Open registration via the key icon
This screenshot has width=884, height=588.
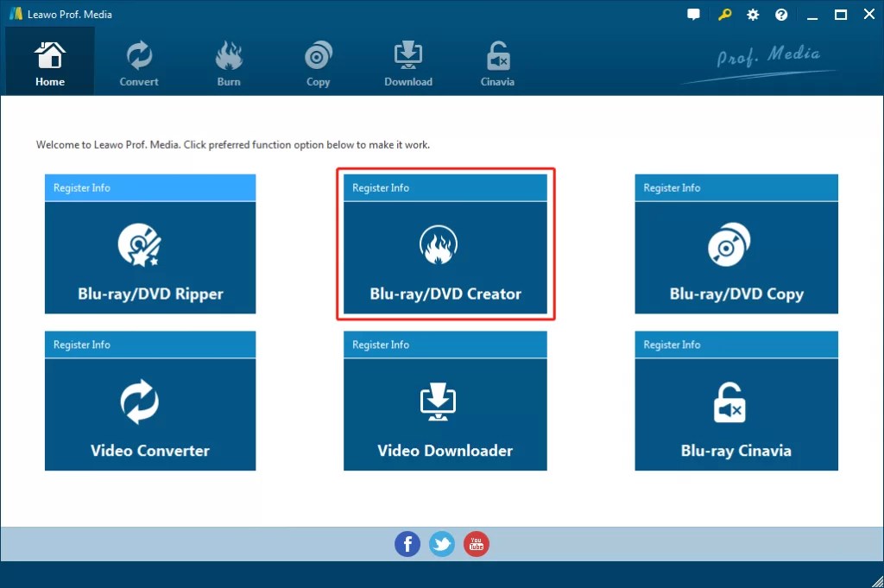click(x=723, y=14)
